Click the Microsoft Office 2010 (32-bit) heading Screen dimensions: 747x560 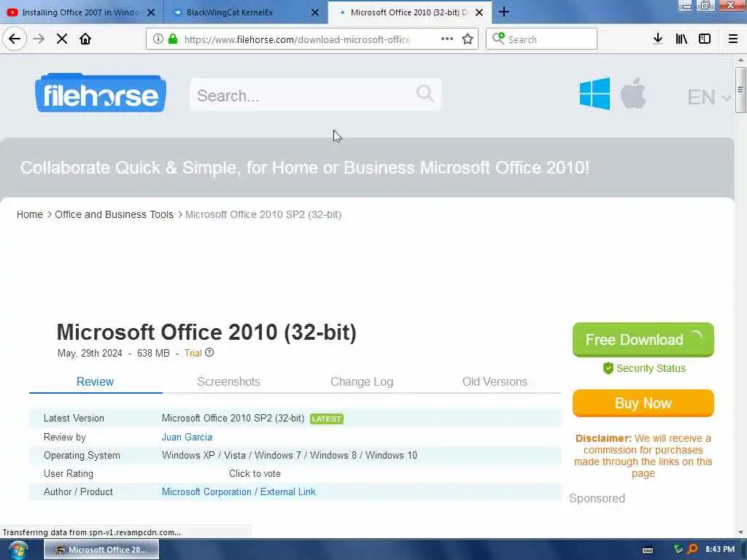click(x=206, y=332)
